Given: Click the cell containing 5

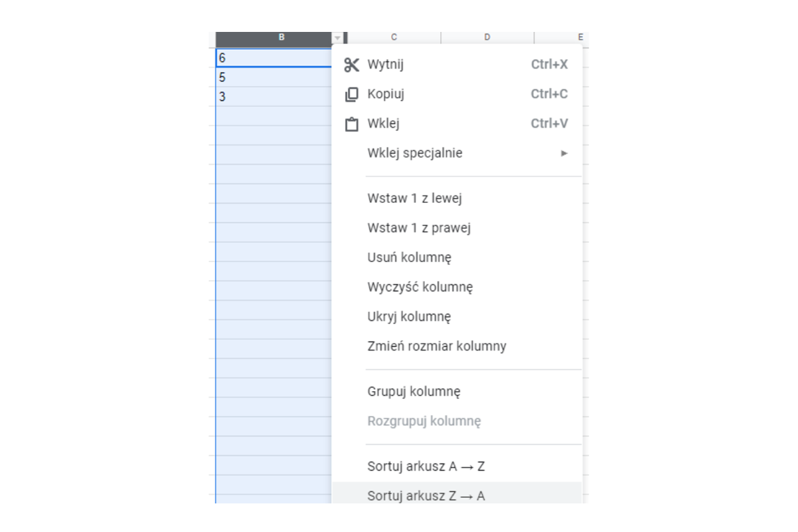Looking at the screenshot, I should [273, 77].
